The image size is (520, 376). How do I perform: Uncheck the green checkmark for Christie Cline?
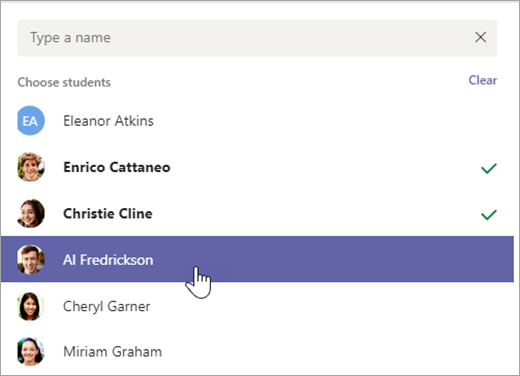(x=489, y=215)
